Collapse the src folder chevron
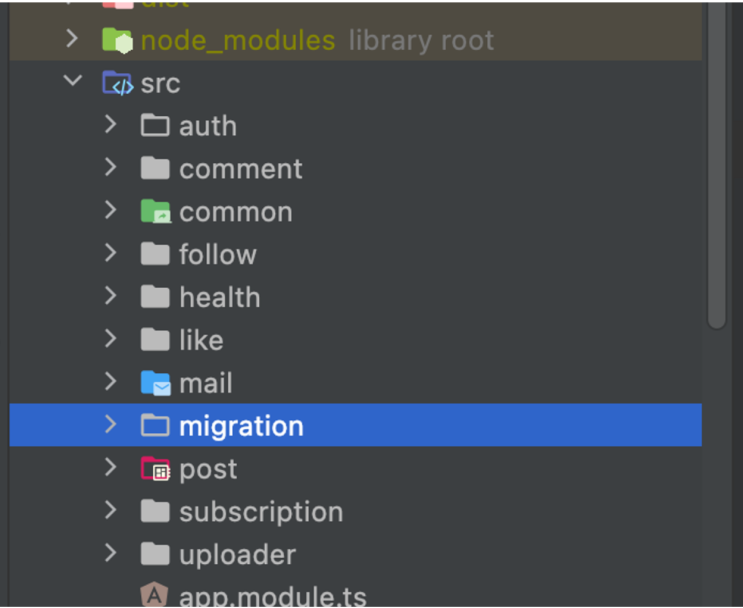The height and width of the screenshot is (608, 743). click(x=72, y=81)
